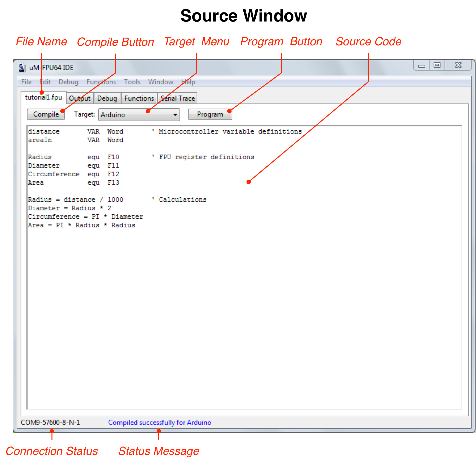Maximize the uM-FPU64 IDE window

pos(437,65)
